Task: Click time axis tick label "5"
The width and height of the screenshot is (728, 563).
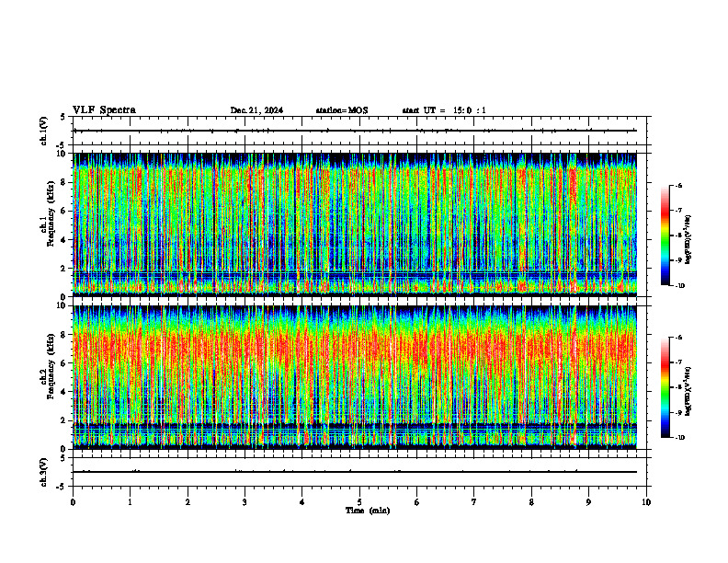Action: 359,502
